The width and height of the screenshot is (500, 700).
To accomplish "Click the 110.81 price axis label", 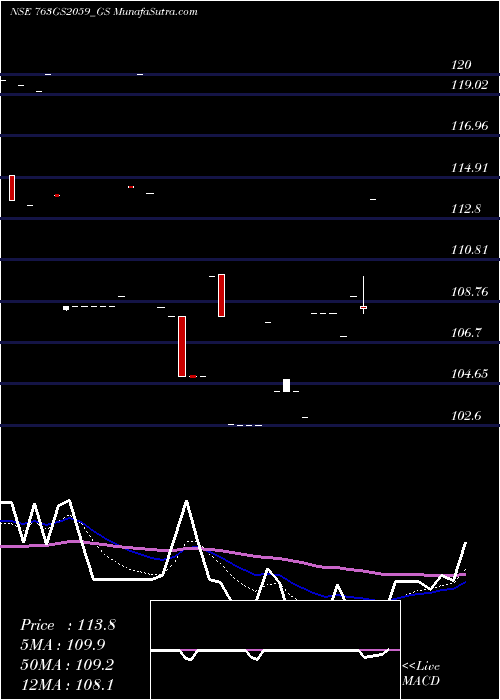I will [469, 250].
